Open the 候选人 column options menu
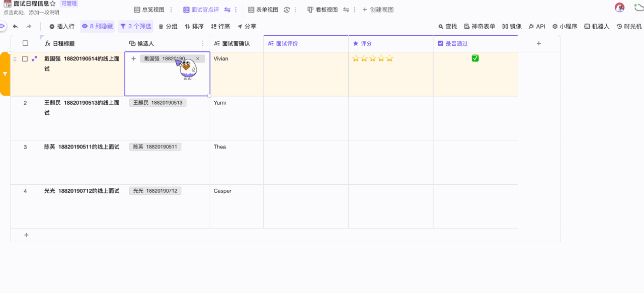Image resolution: width=644 pixels, height=293 pixels. point(203,44)
